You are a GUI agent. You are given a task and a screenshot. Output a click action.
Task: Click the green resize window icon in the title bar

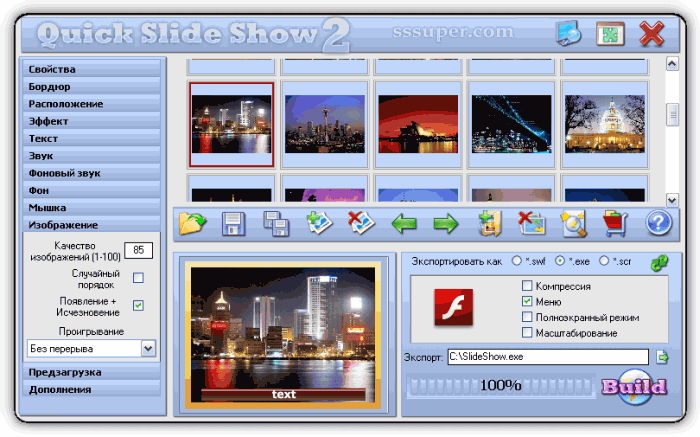(610, 33)
